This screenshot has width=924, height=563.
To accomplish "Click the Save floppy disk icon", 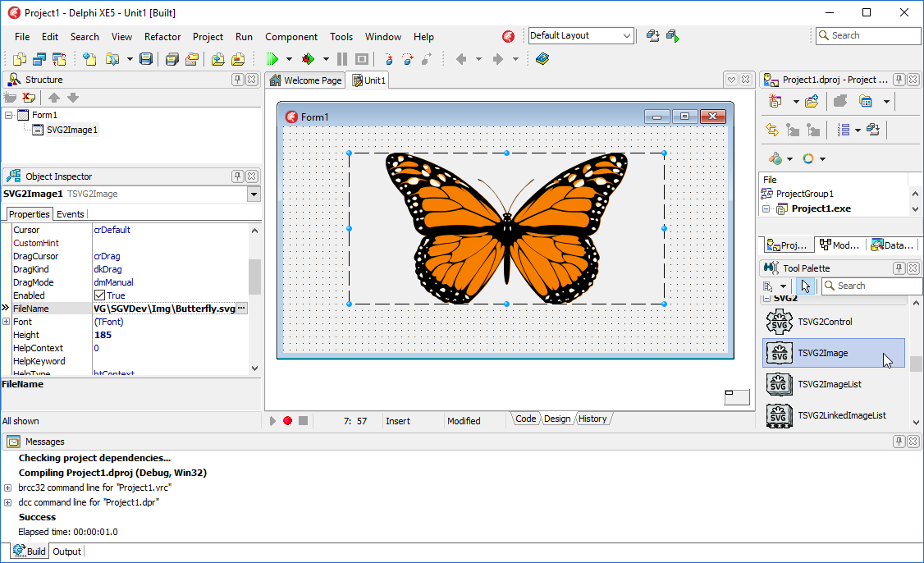I will [146, 59].
